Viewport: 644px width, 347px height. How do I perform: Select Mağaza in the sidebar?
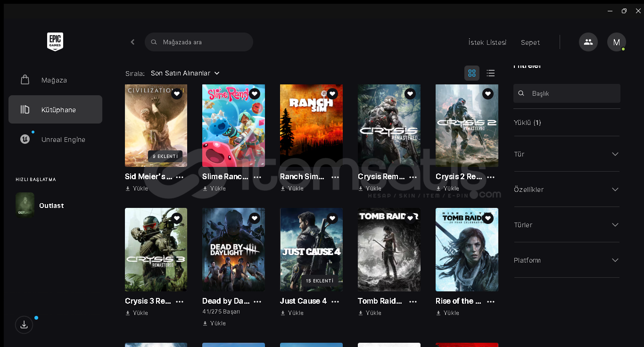(x=55, y=80)
